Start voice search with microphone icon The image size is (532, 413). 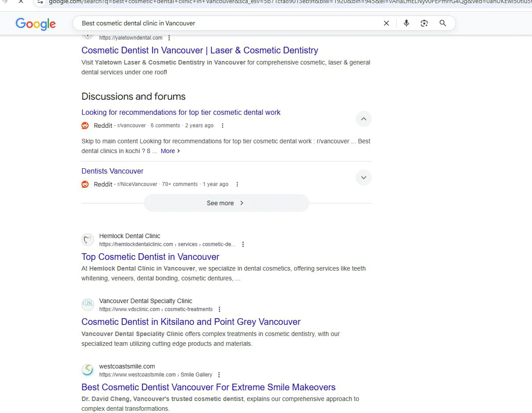406,23
